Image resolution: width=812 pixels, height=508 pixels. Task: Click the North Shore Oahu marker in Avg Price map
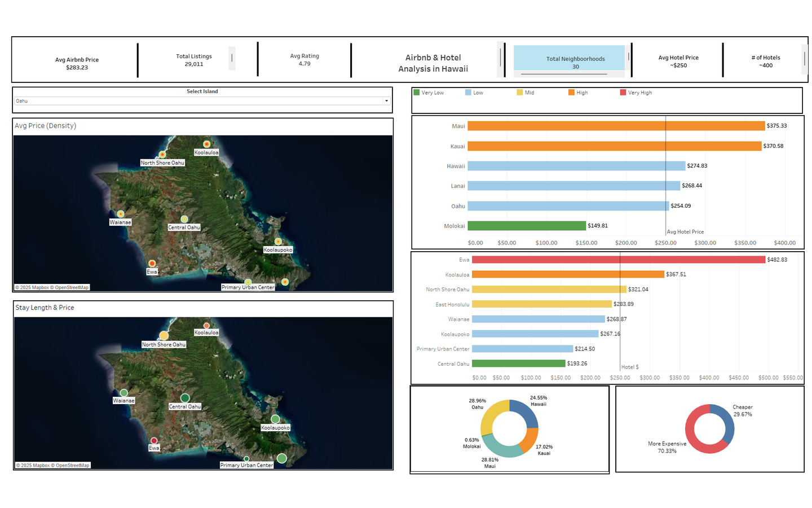[162, 154]
